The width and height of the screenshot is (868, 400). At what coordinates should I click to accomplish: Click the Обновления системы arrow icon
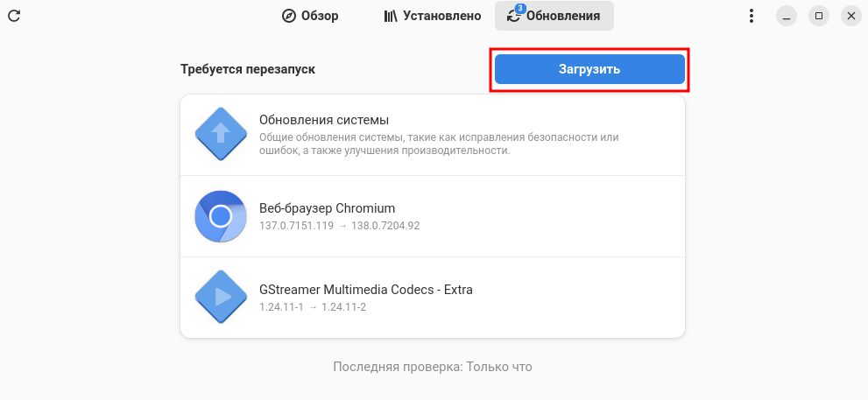[221, 133]
